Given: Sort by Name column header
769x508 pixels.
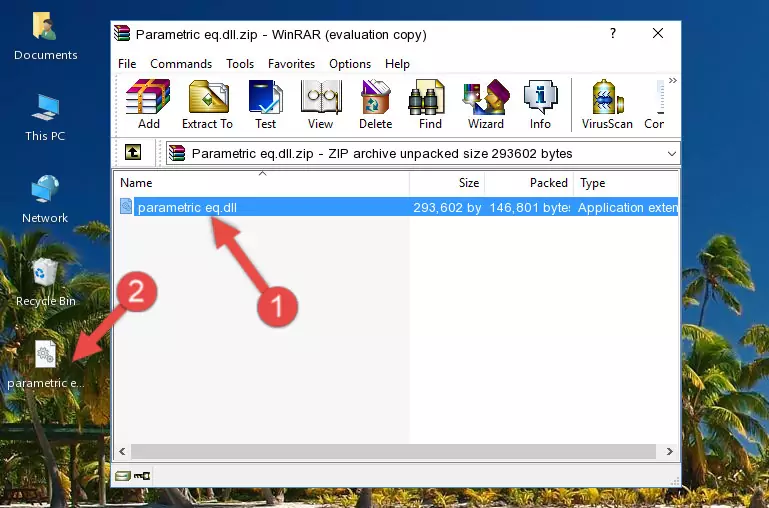Looking at the screenshot, I should point(262,183).
